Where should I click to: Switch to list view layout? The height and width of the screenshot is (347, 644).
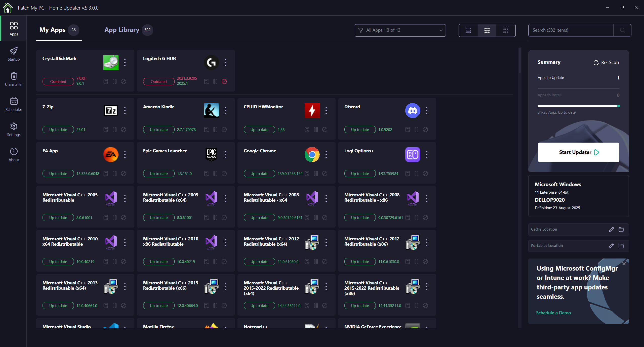(468, 30)
